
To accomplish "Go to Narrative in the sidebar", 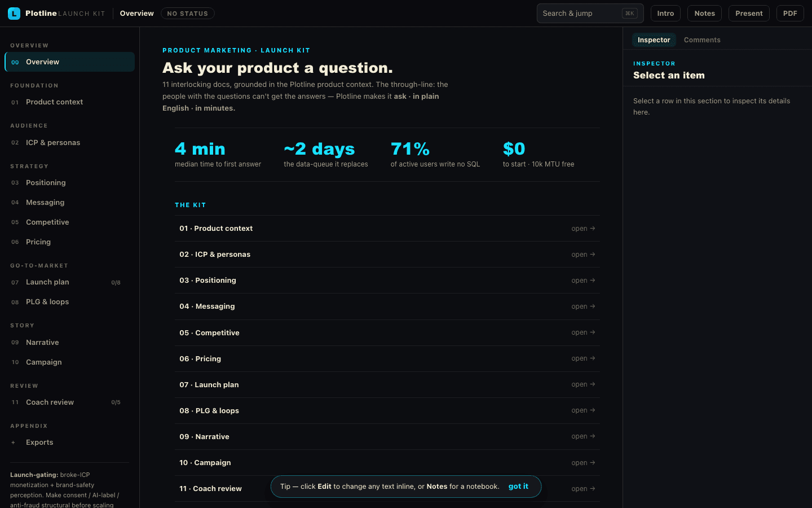I will (x=69, y=343).
